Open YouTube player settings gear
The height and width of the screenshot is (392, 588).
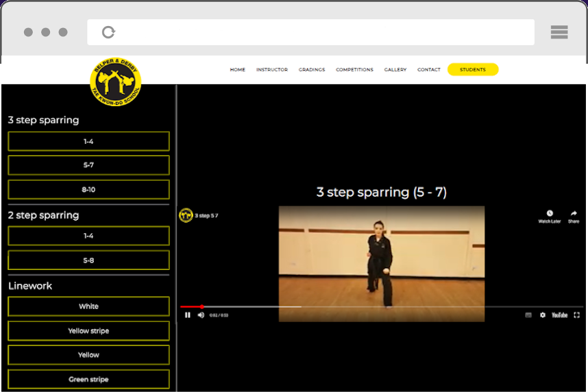543,315
